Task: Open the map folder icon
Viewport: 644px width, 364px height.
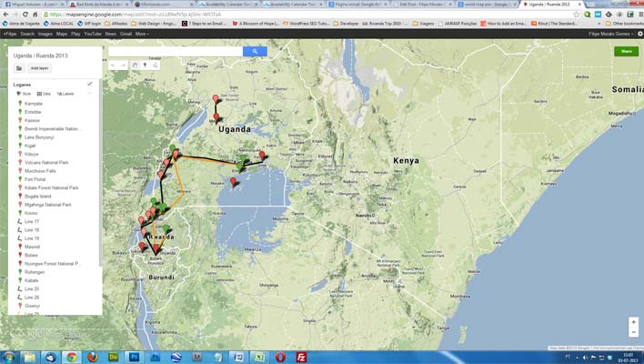Action: [18, 68]
